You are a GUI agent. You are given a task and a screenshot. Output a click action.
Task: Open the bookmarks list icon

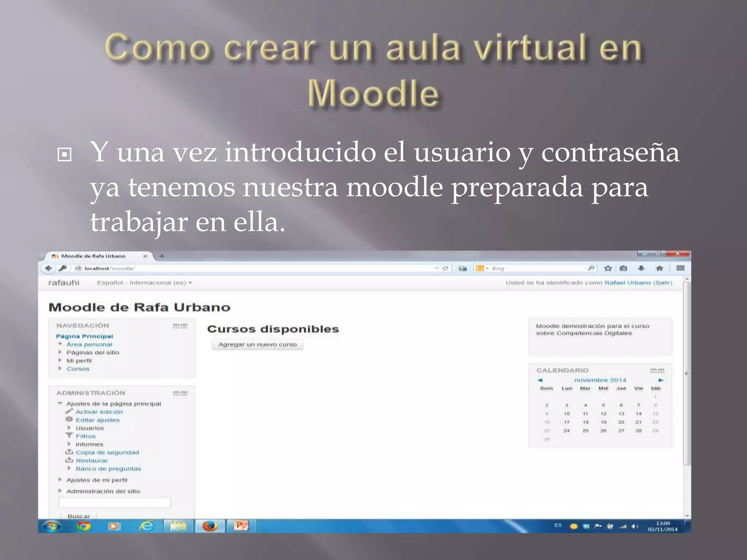[x=623, y=268]
